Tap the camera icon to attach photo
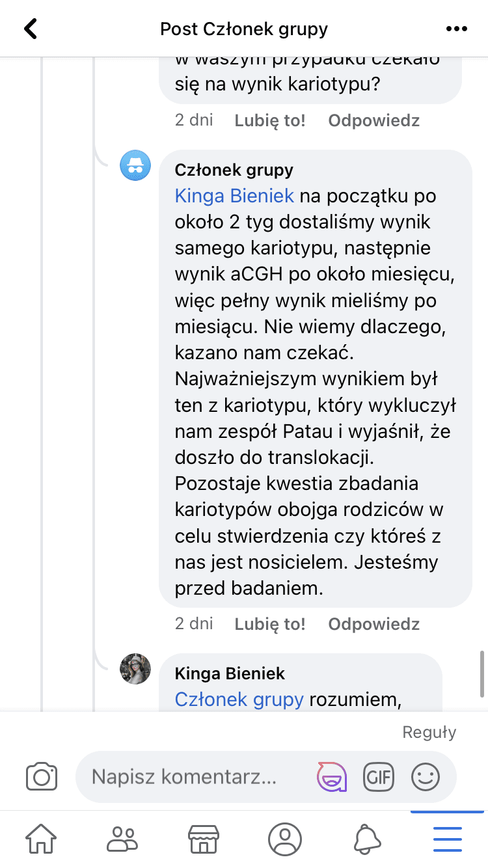 point(42,777)
